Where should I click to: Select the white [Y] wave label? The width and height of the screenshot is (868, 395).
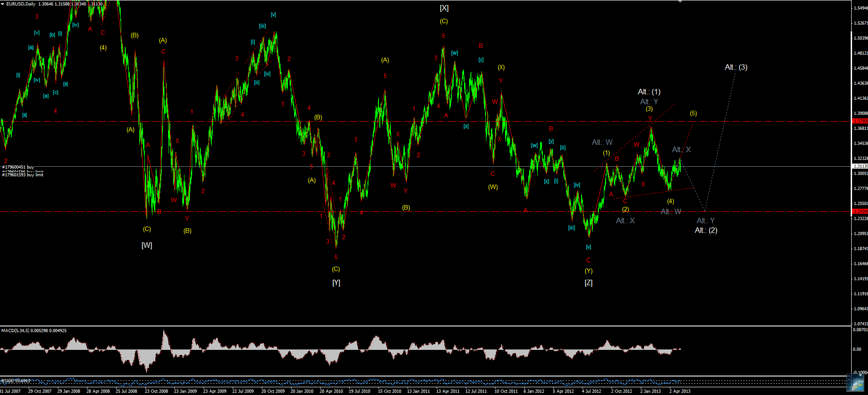[336, 283]
